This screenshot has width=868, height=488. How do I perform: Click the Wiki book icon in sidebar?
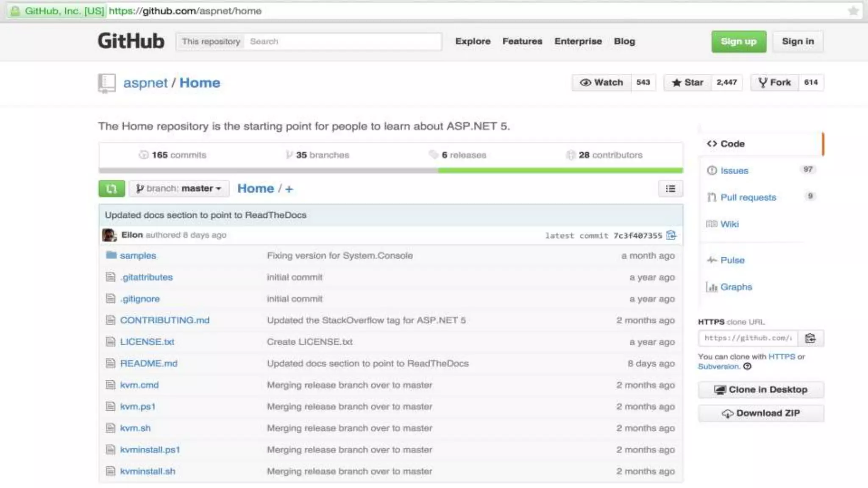712,224
